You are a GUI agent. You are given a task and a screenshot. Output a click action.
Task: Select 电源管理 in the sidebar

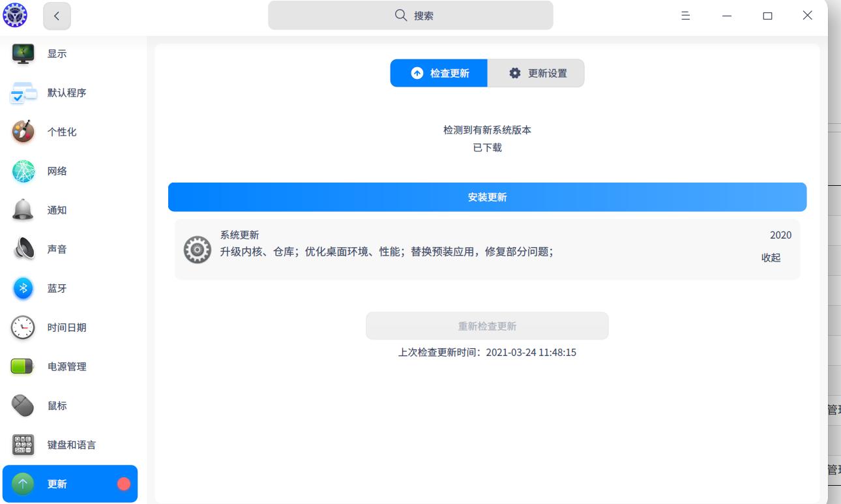70,366
